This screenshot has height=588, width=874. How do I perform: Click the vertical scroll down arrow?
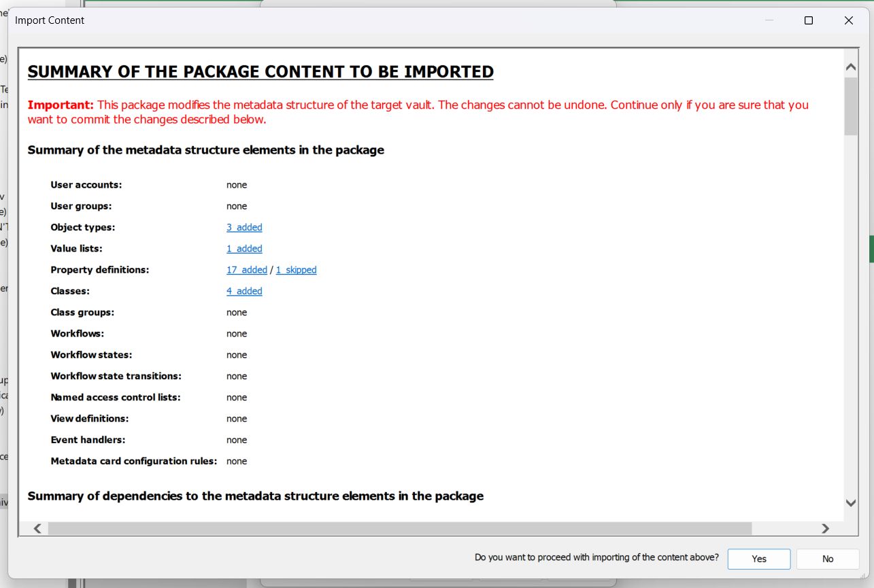coord(850,503)
